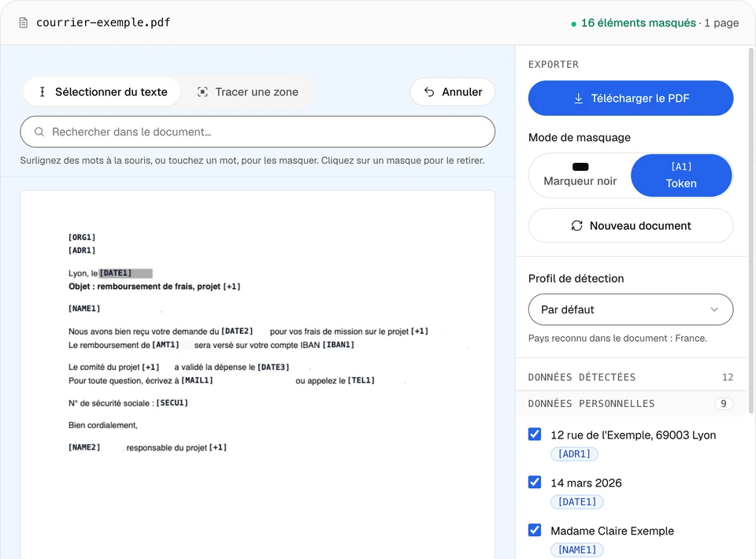756x559 pixels.
Task: Remove the [AMT1] mask in the document
Action: pos(166,345)
